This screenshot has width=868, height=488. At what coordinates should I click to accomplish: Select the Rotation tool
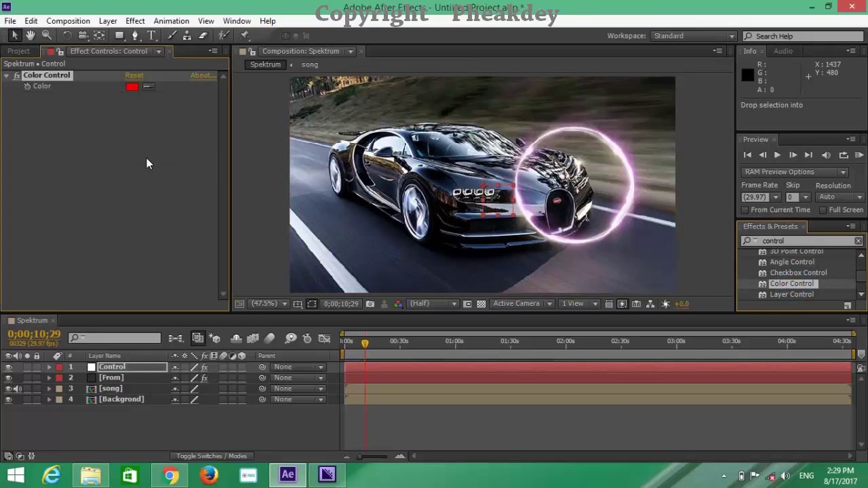tap(67, 35)
